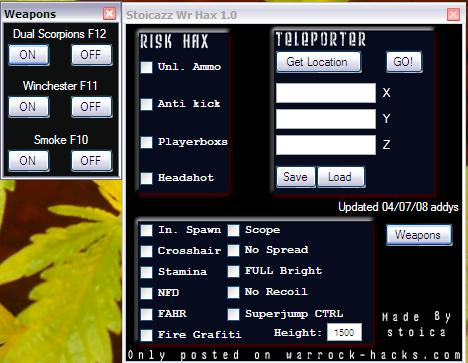Image resolution: width=468 pixels, height=363 pixels.
Task: Focus the X coordinate field
Action: pyautogui.click(x=326, y=93)
